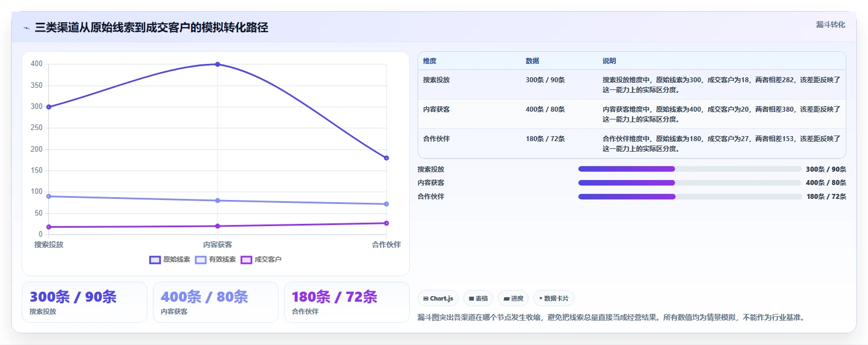Click the table cell 300条 / 90条
This screenshot has width=868, height=345.
545,80
